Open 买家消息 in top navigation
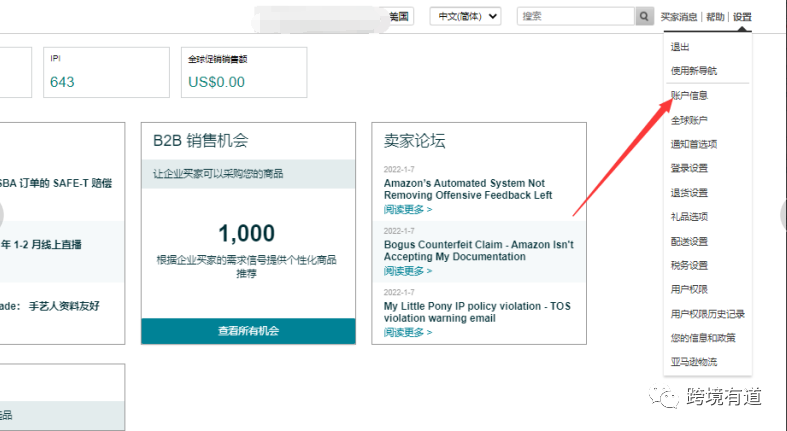 point(679,17)
